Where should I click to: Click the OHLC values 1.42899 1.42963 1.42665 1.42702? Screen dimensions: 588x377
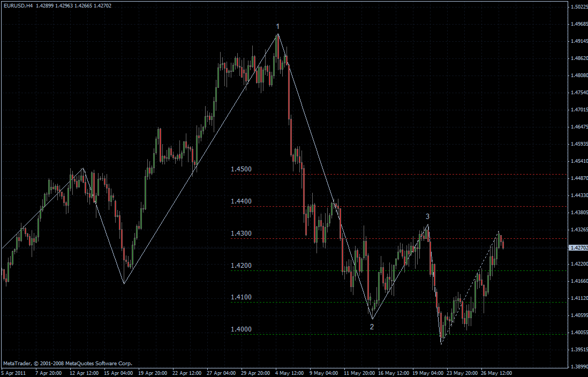(74, 6)
